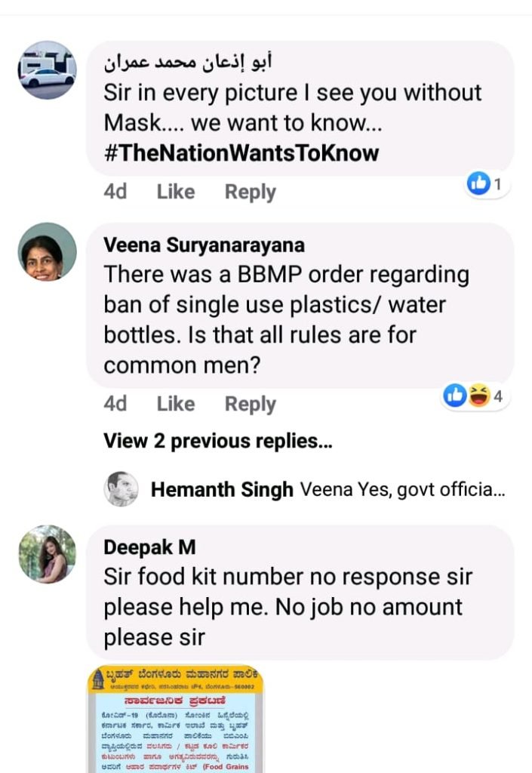Open the 4d timestamp on Veena's comment
The image size is (532, 773).
115,404
